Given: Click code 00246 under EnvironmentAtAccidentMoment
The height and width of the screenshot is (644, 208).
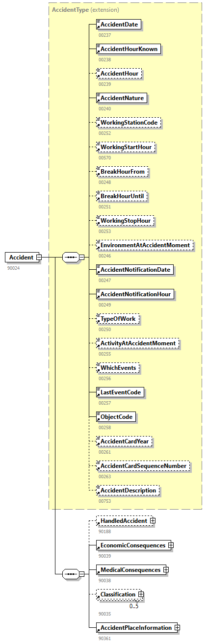Looking at the screenshot, I should click(x=105, y=256).
